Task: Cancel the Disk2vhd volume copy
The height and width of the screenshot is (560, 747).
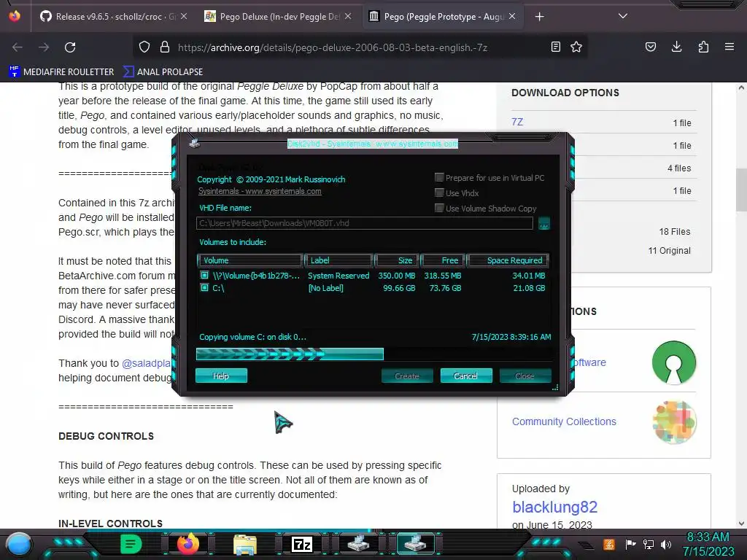Action: (x=466, y=376)
